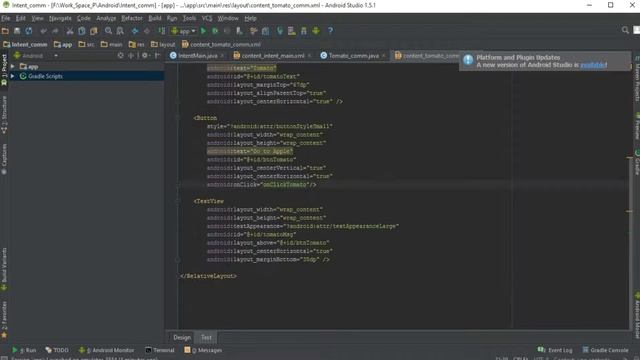Toggle the Build Variants side tab

pyautogui.click(x=4, y=269)
